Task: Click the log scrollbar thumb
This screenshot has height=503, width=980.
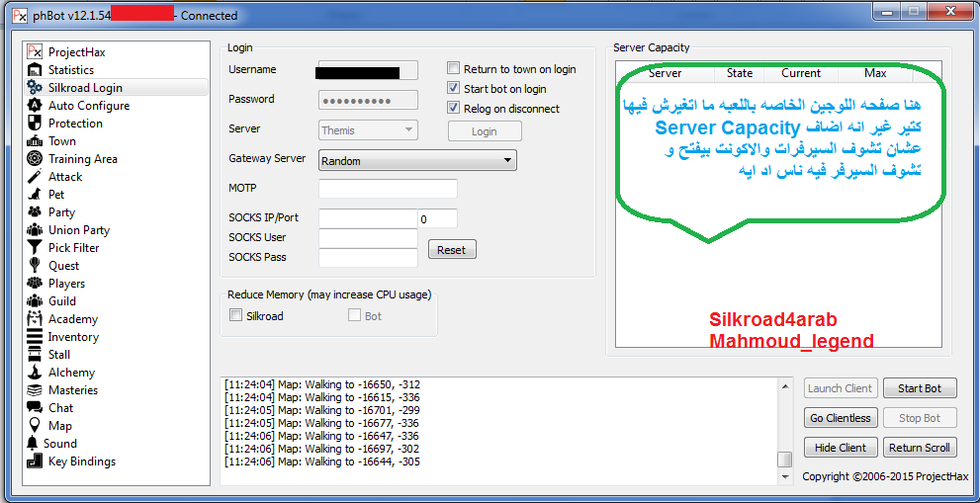Action: point(785,460)
